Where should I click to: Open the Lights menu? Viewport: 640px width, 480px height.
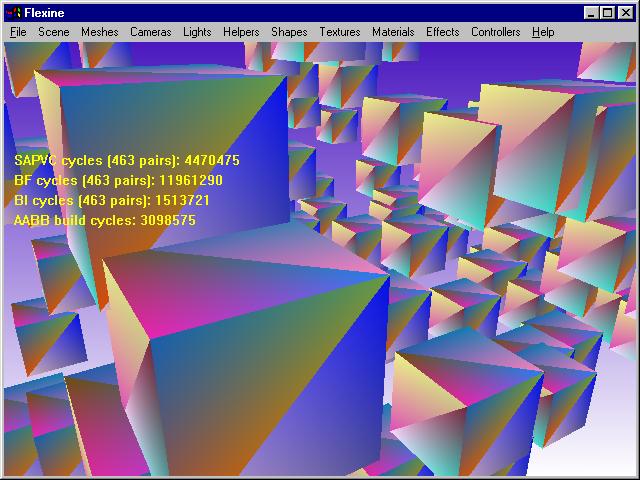click(197, 32)
